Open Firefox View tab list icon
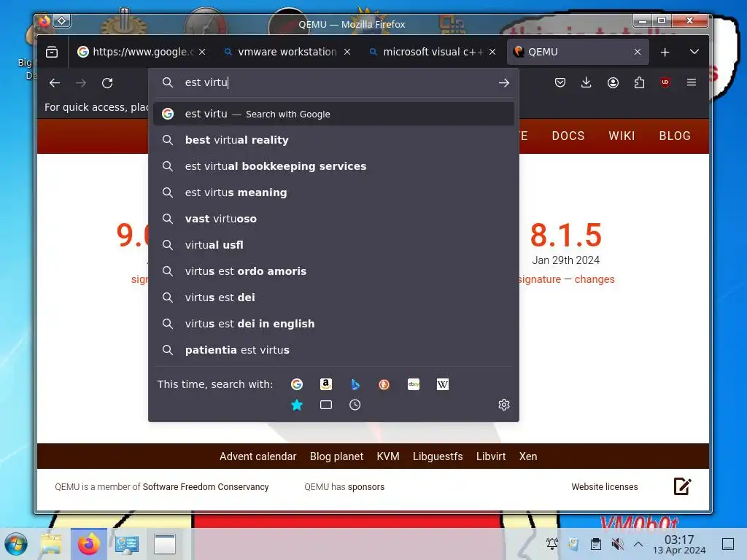 (52, 52)
